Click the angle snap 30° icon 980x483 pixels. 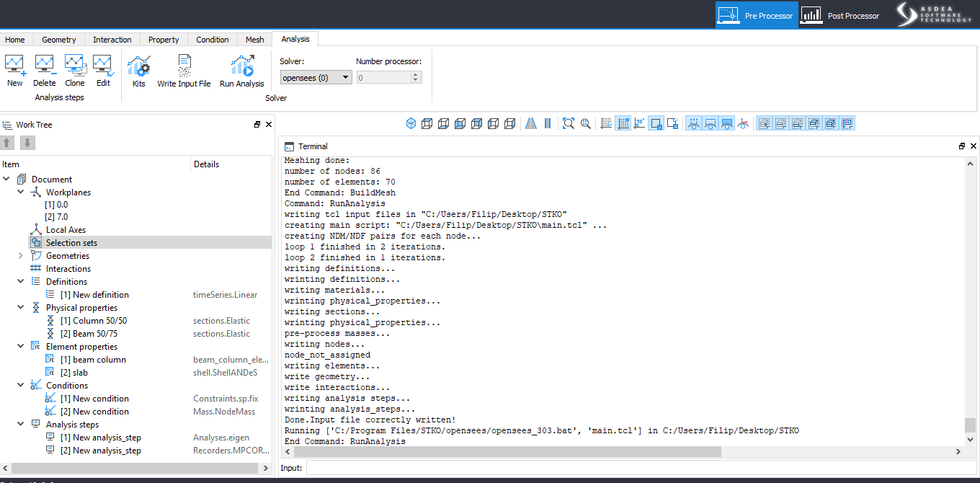(639, 123)
